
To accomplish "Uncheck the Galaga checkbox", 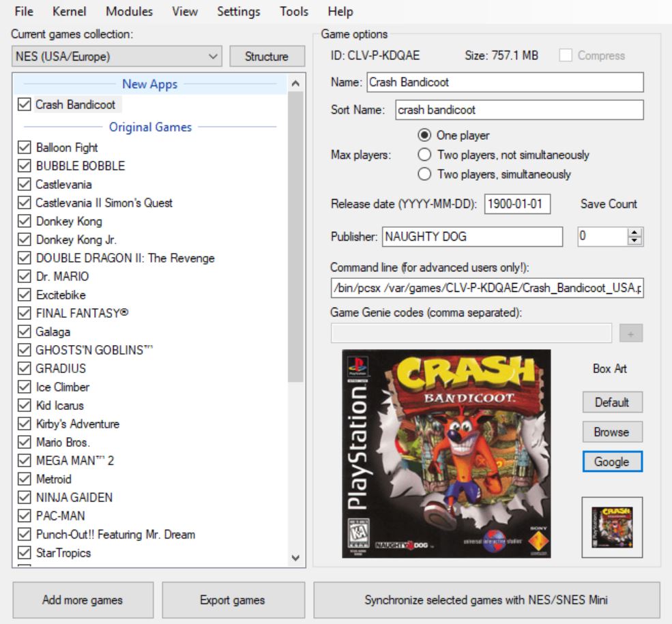I will click(x=25, y=331).
